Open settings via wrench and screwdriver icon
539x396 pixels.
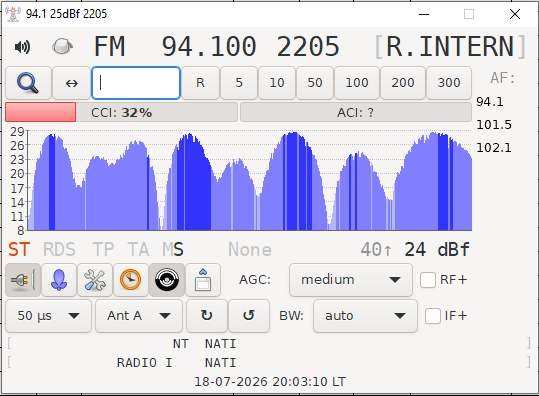(x=95, y=280)
